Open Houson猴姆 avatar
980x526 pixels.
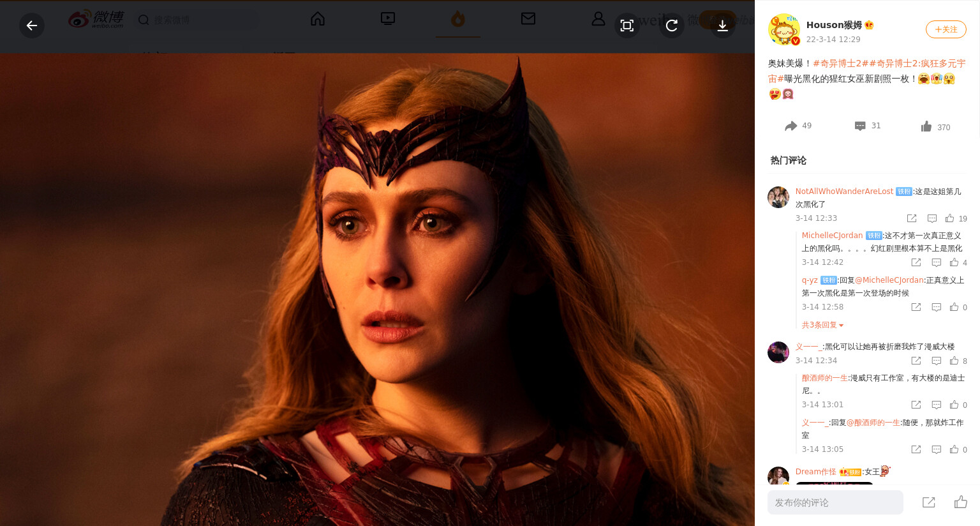point(784,29)
